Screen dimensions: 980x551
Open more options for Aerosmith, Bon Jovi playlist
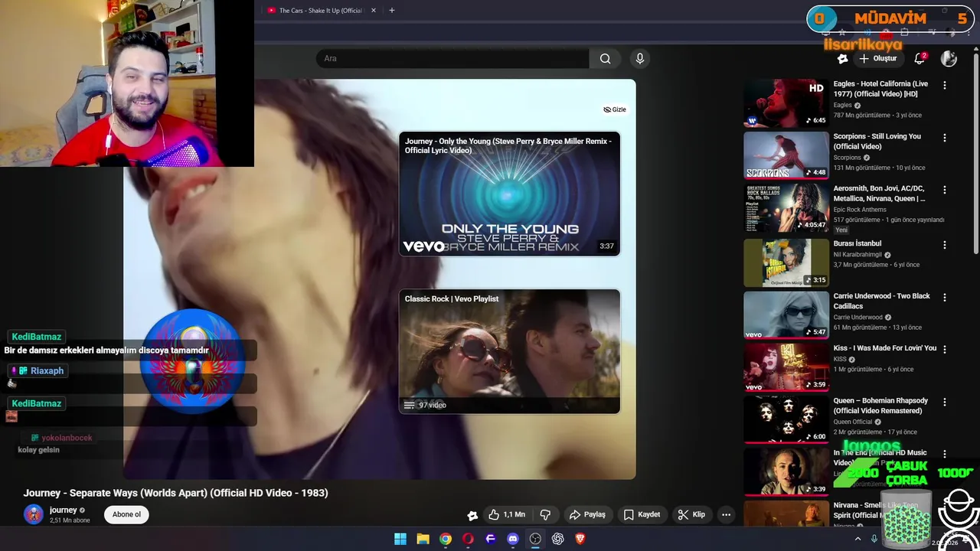pyautogui.click(x=945, y=190)
